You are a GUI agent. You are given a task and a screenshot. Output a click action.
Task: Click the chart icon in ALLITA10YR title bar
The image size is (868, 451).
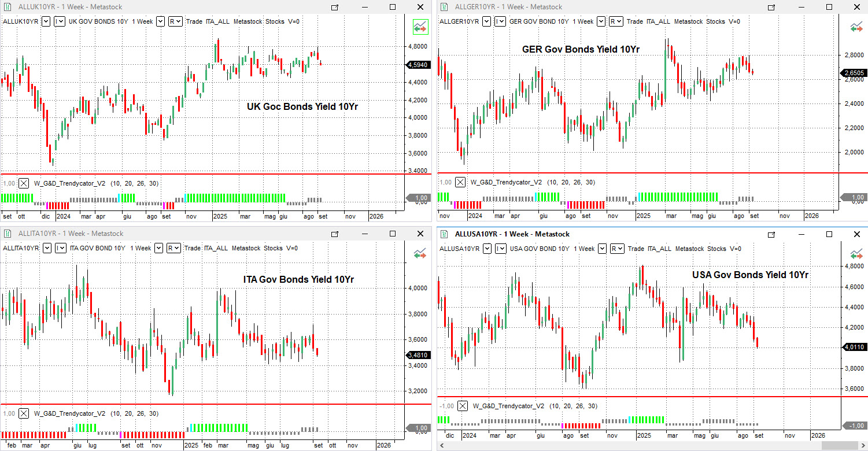click(8, 234)
